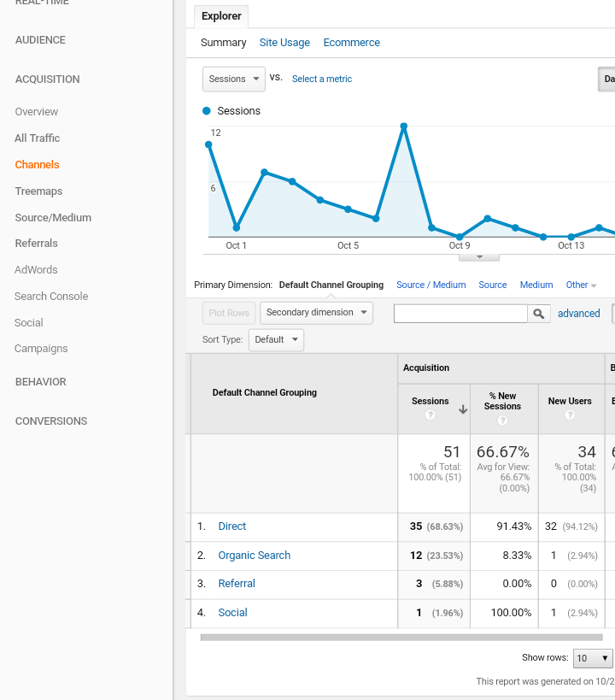Open Source/Medium in the sidebar

tap(53, 218)
